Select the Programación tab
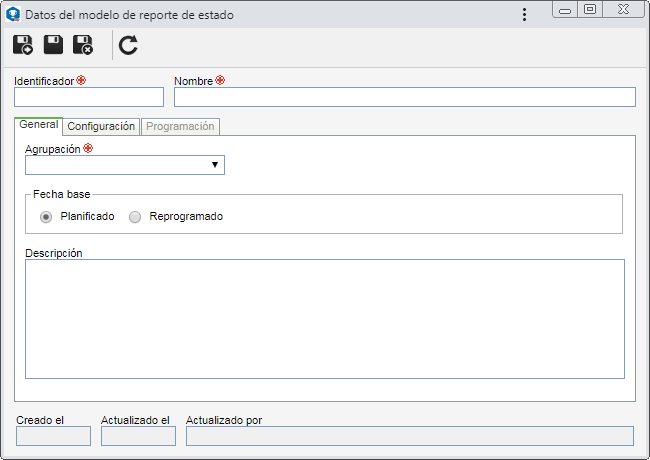 [x=180, y=126]
